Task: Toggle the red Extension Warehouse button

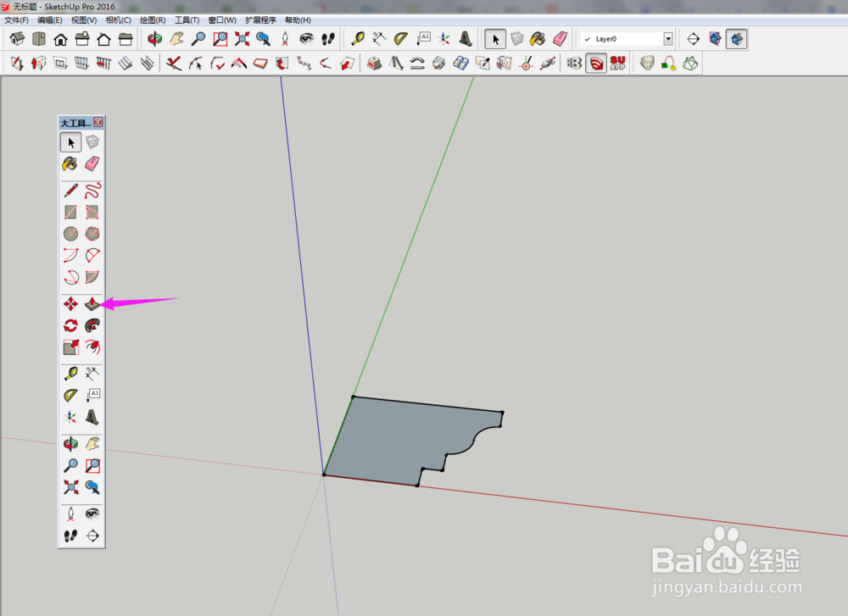Action: (x=596, y=64)
